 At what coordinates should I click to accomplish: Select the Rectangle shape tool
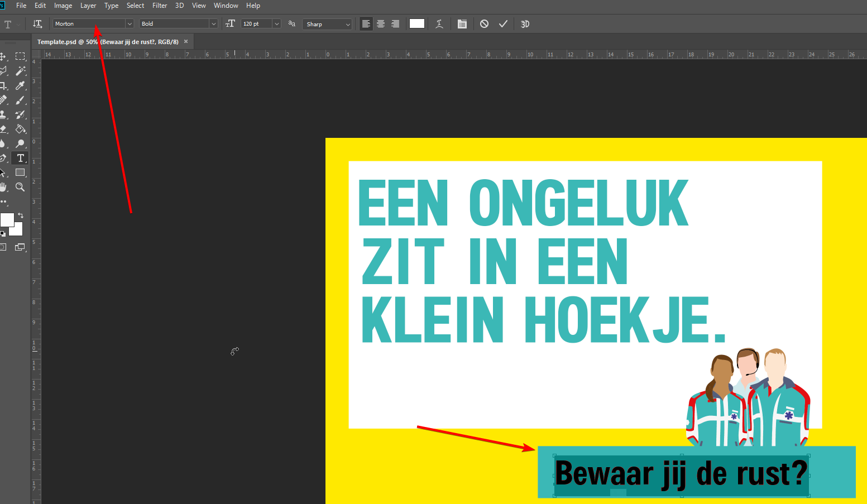pyautogui.click(x=20, y=172)
